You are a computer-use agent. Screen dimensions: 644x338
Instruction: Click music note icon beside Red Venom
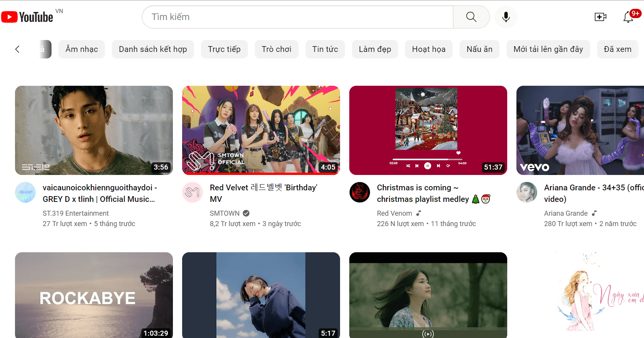419,213
